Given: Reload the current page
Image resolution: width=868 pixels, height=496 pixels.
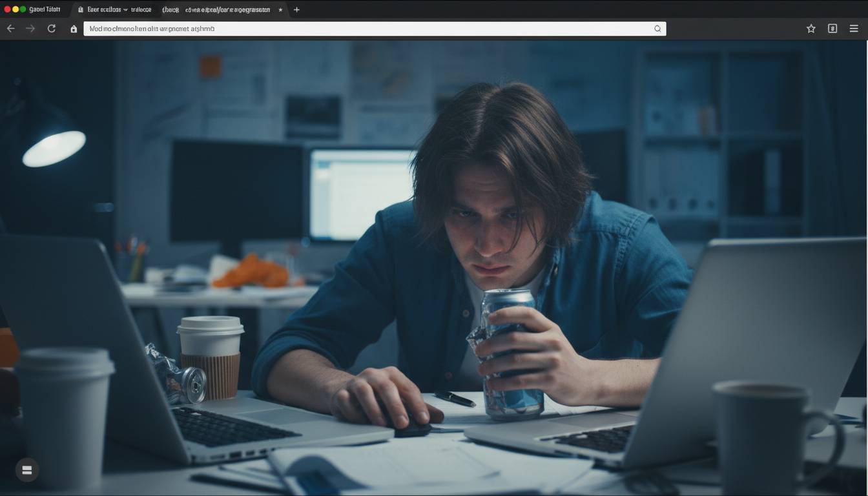Looking at the screenshot, I should click(x=52, y=28).
